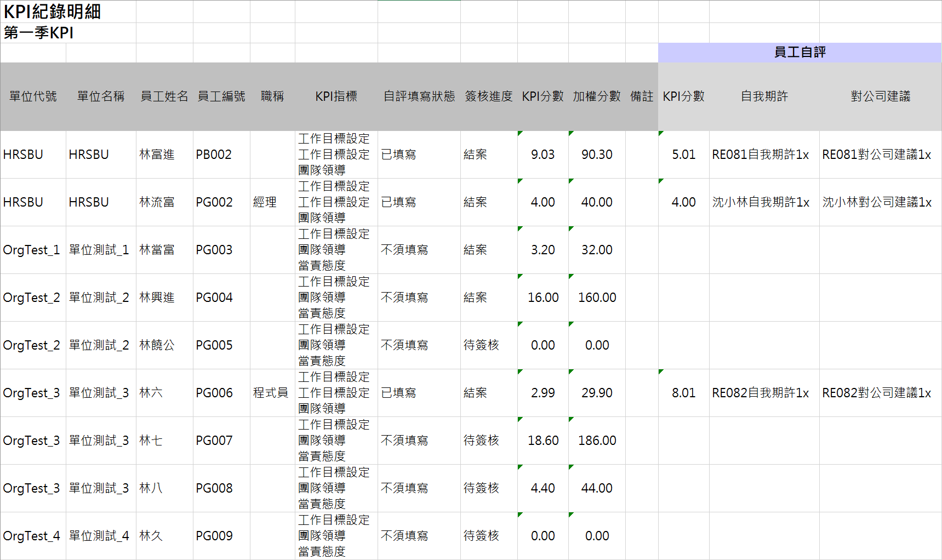Select the self-evaluation score cell 8.01
The image size is (942, 560).
coord(683,393)
